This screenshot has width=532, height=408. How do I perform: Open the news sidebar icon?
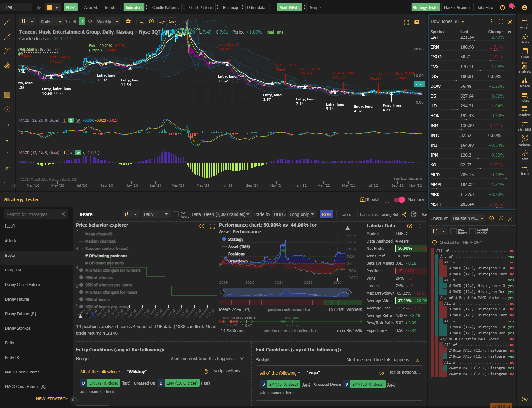tap(524, 53)
